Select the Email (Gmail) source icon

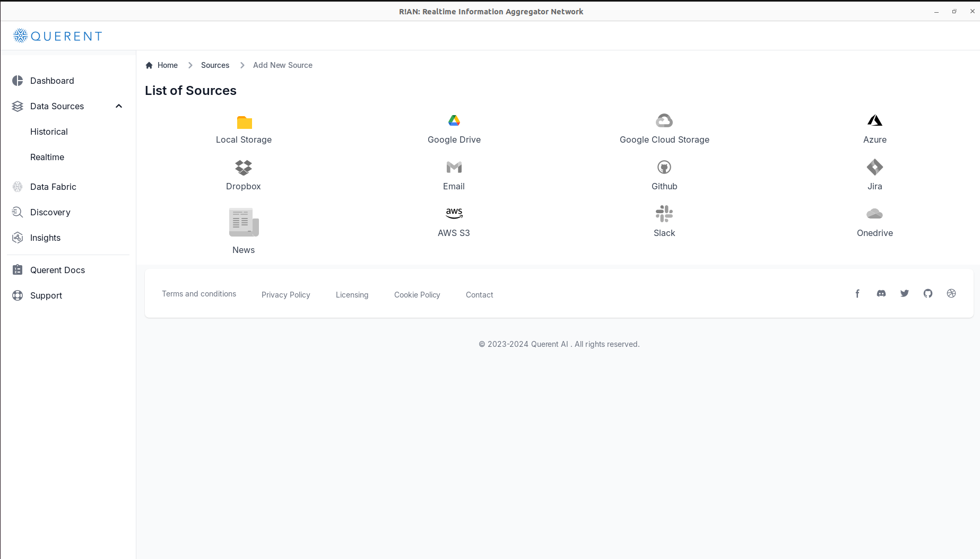tap(454, 168)
